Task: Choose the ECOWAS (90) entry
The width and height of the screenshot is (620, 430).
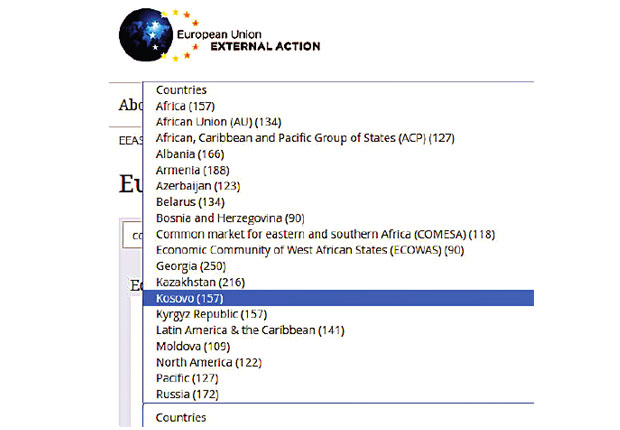Action: click(310, 249)
